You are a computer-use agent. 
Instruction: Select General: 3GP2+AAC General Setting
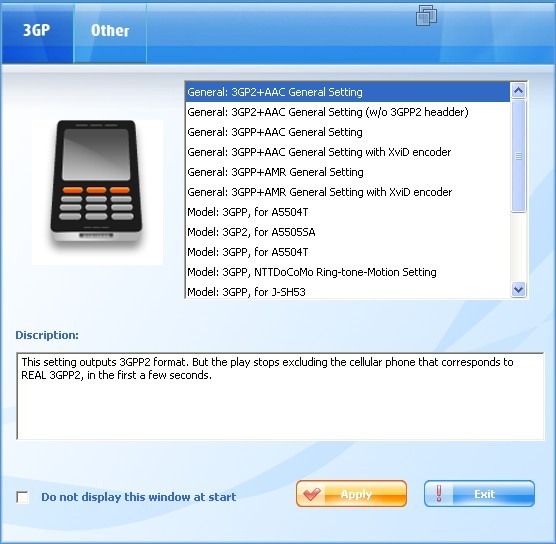pyautogui.click(x=348, y=92)
